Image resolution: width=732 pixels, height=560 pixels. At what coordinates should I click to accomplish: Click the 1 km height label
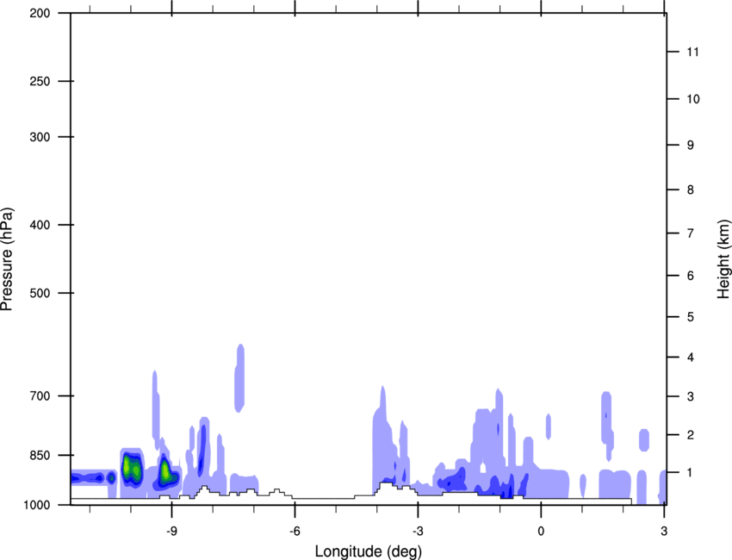coord(690,473)
